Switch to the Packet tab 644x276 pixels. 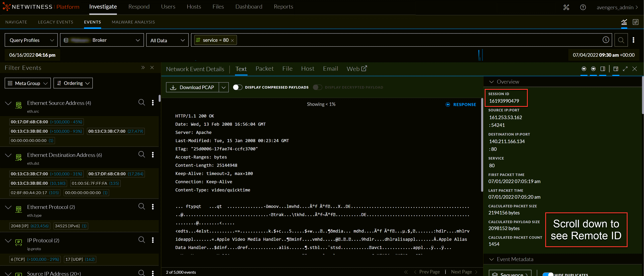click(x=264, y=69)
